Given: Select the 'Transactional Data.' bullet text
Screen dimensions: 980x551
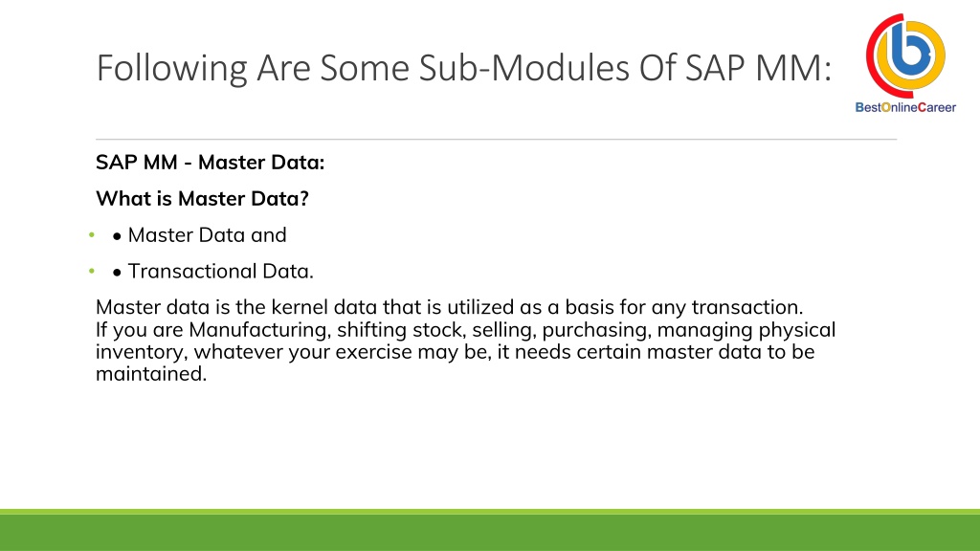Looking at the screenshot, I should [x=221, y=271].
